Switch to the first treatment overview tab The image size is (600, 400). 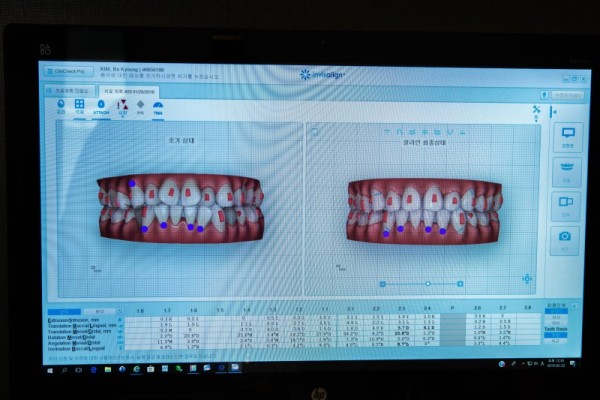pyautogui.click(x=70, y=91)
